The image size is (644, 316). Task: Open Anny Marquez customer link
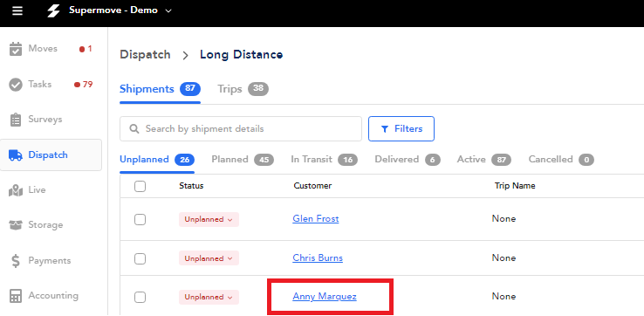325,296
